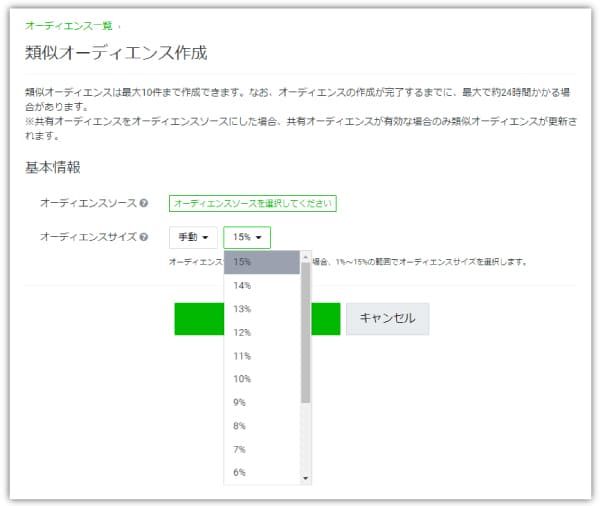Select 14% option

coord(262,286)
